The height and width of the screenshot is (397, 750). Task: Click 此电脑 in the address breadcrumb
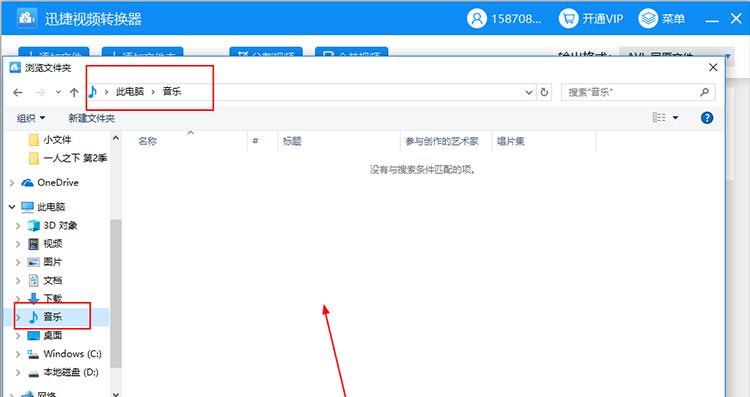tap(130, 92)
